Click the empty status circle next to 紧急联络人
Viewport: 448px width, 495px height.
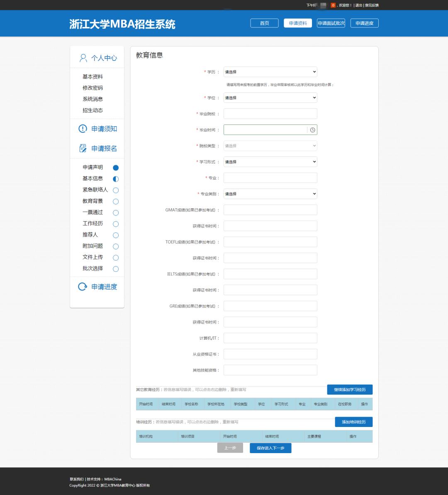coord(115,190)
